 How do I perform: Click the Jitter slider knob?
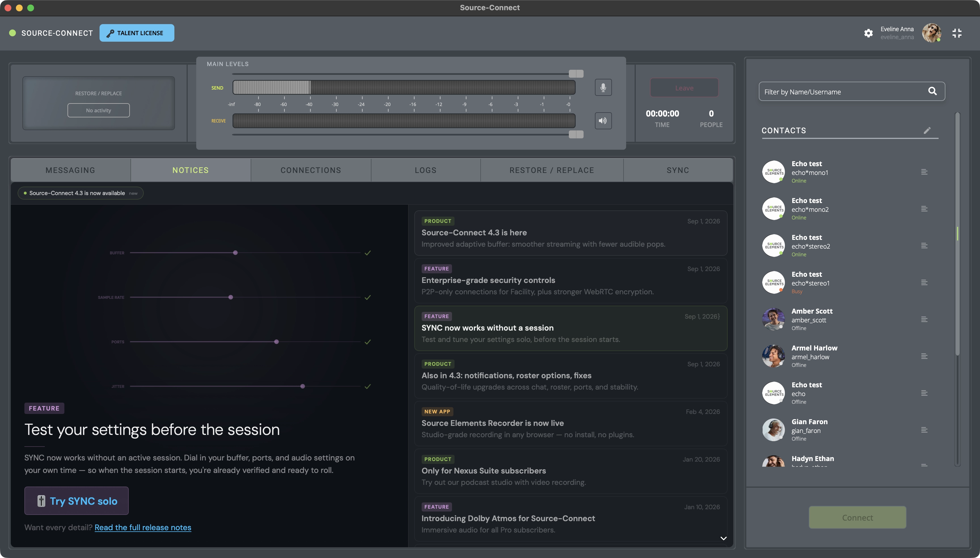303,386
